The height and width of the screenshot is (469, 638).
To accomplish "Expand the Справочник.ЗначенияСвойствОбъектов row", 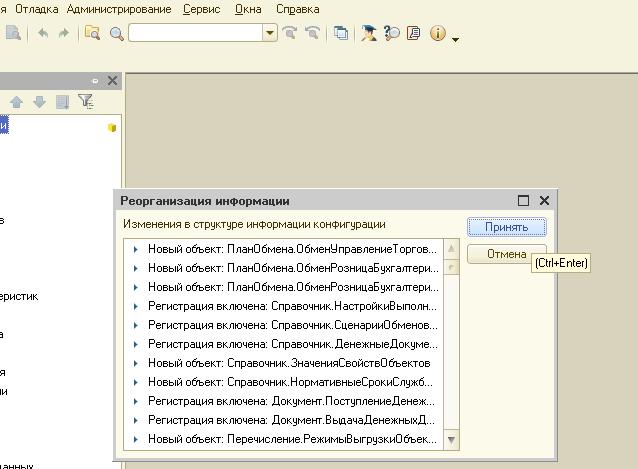I will click(136, 363).
